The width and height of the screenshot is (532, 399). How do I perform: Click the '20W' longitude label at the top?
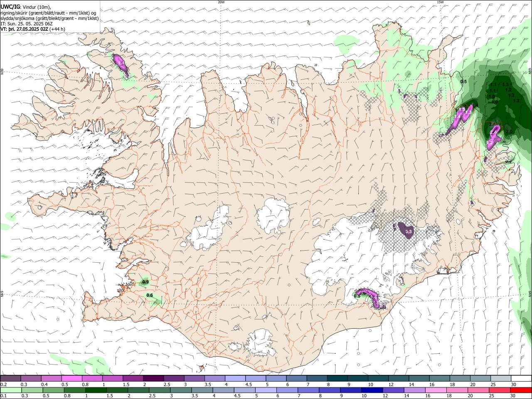pyautogui.click(x=221, y=2)
